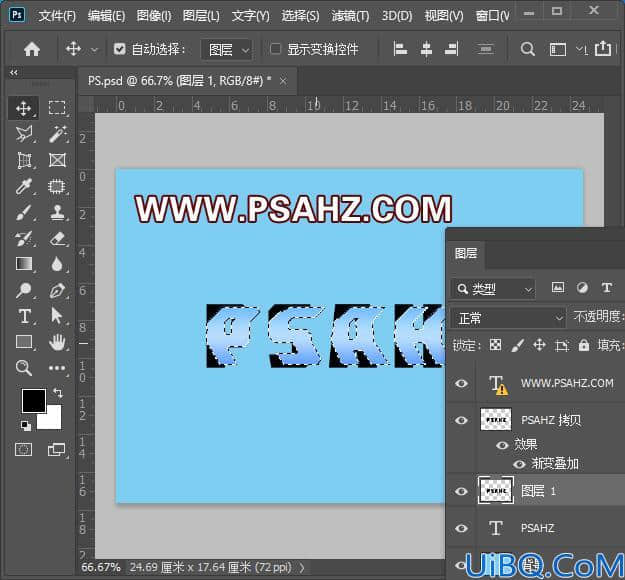Reset default foreground and background colors
This screenshot has height=580, width=625.
coord(26,425)
